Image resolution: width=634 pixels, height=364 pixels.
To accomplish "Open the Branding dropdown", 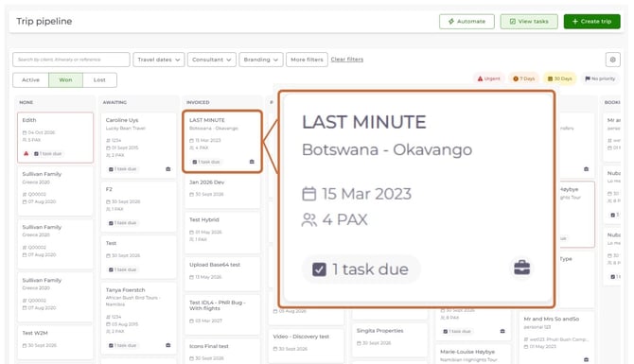I will tap(261, 60).
